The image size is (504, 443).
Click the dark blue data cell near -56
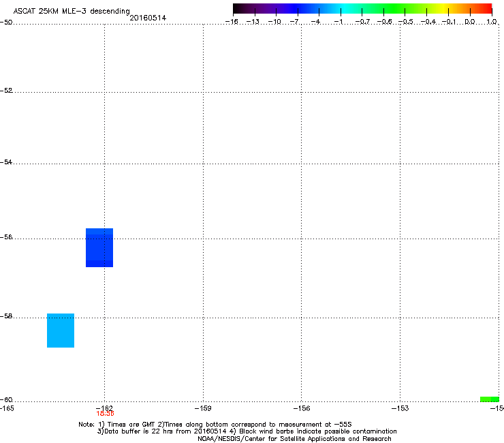tap(99, 247)
